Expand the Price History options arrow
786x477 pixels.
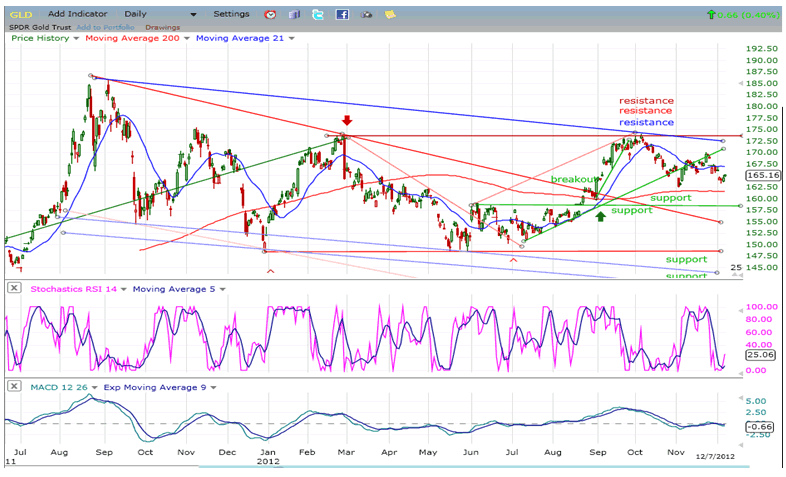[76, 38]
